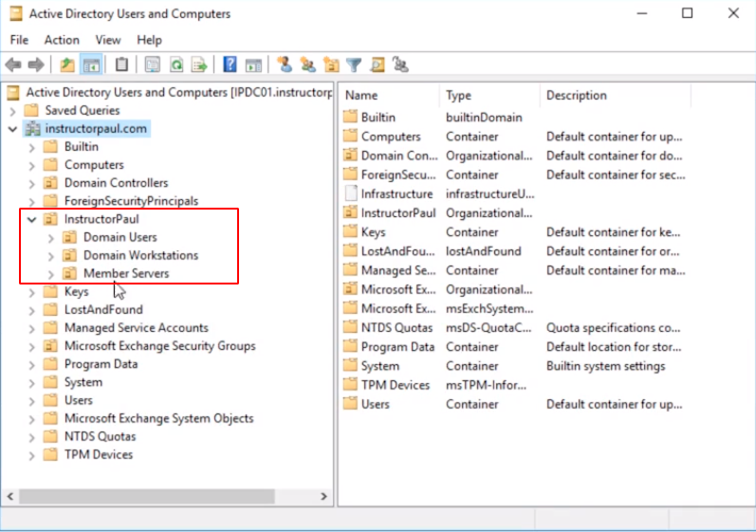The width and height of the screenshot is (756, 532).
Task: Click the clipboard toolbar icon
Action: (x=121, y=64)
